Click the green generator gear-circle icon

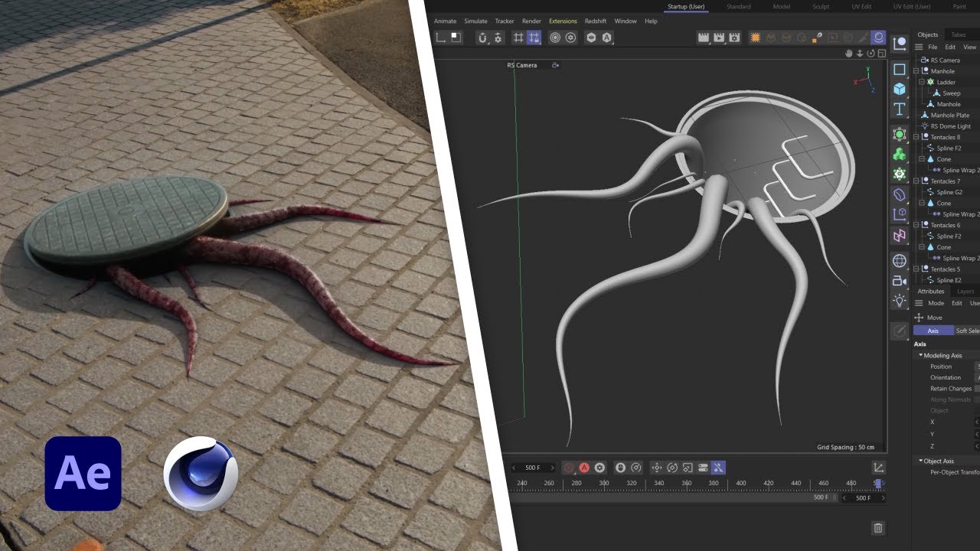[x=900, y=135]
